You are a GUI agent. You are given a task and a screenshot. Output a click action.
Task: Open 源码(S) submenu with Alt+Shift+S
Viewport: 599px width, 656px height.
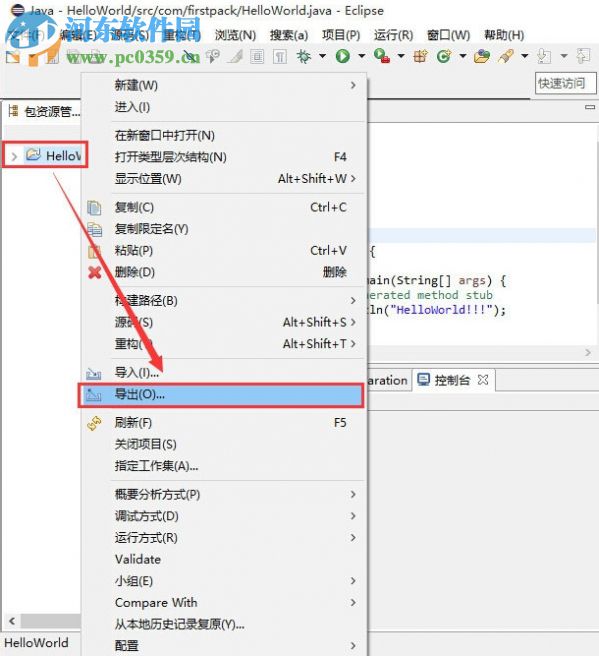click(224, 322)
